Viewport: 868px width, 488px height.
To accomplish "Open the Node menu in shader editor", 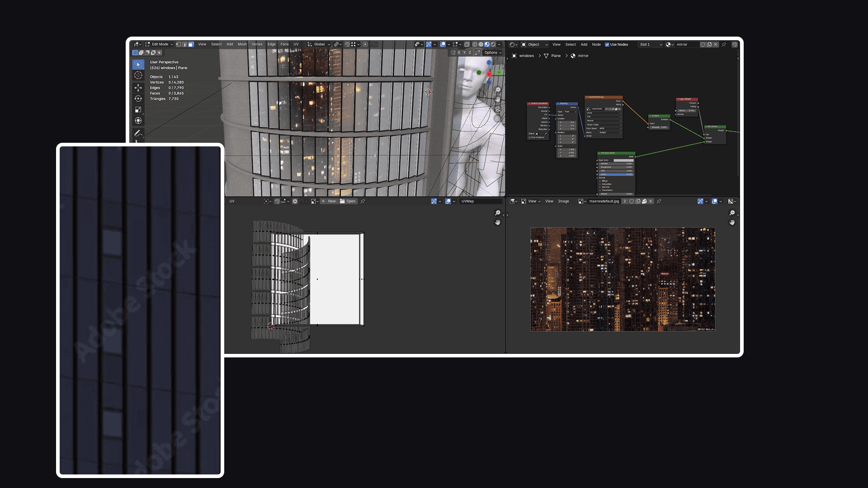I will [596, 44].
